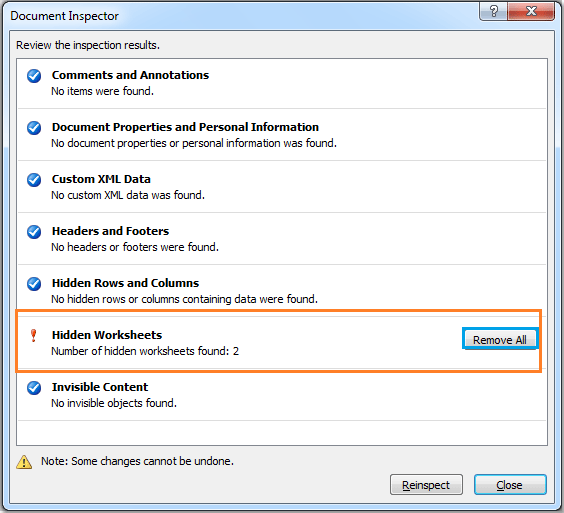Click the Close button at bottom
This screenshot has width=564, height=513.
(x=510, y=485)
